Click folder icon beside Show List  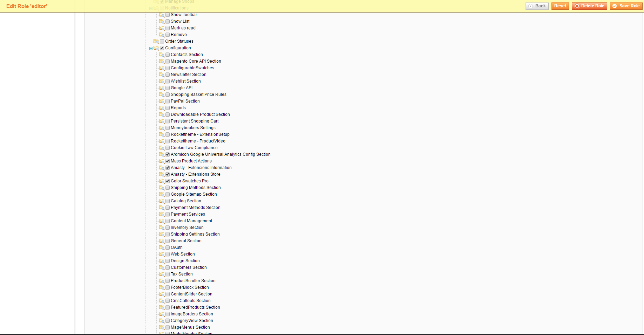click(162, 21)
